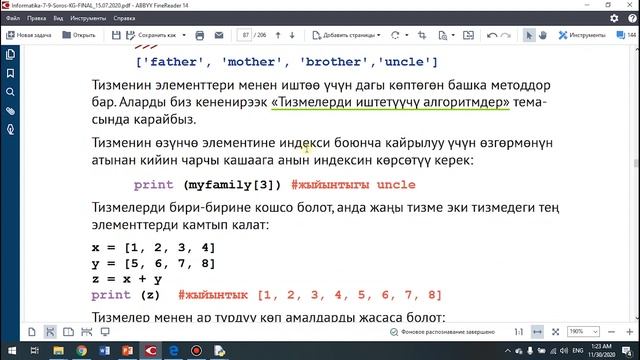The height and width of the screenshot is (360, 640).
Task: Go to the next page with the down arrow
Action: click(x=292, y=35)
